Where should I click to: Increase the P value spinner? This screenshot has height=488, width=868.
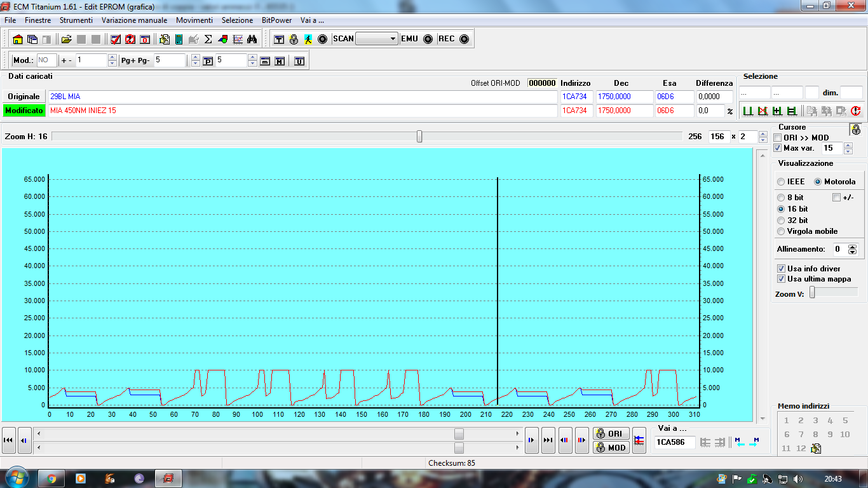pos(252,57)
